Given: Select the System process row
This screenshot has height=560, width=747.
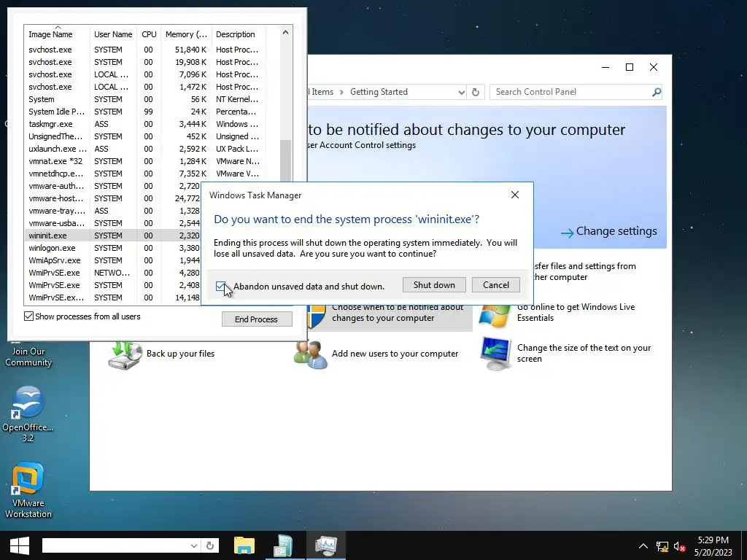Looking at the screenshot, I should 144,99.
